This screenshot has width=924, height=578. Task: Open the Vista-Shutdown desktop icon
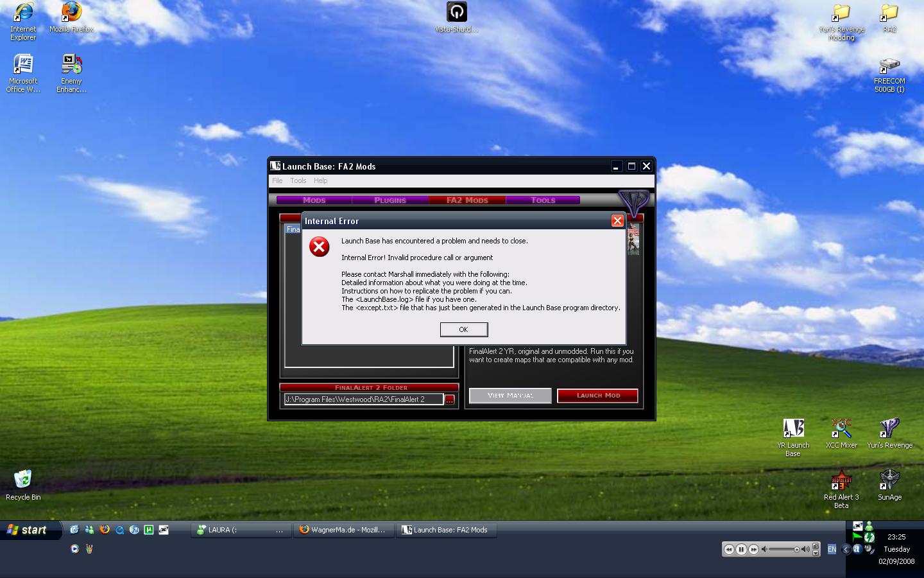[x=456, y=13]
